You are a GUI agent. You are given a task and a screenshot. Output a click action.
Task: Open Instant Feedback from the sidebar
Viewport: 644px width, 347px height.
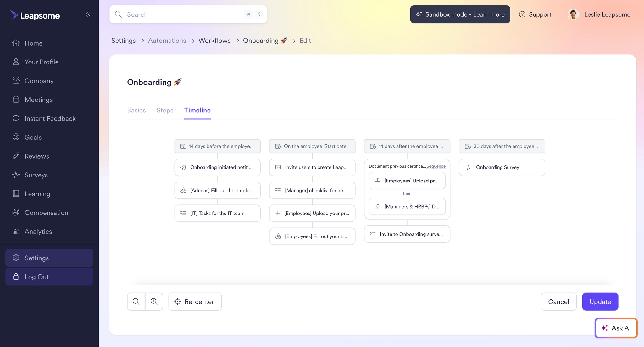tap(50, 118)
